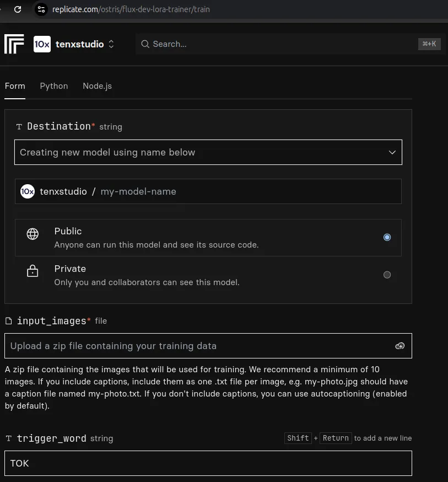
Task: Click the globe icon beside Public
Action: click(33, 234)
